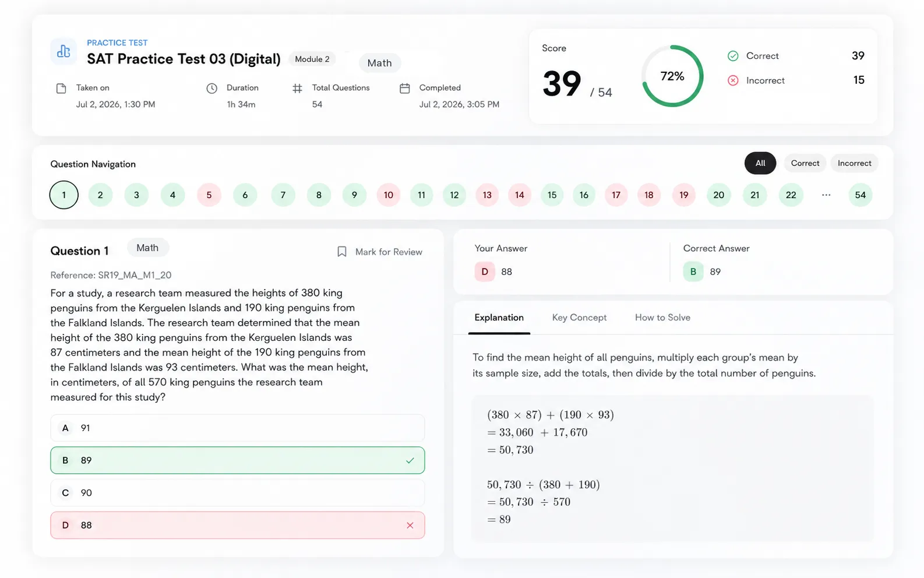The image size is (924, 578).
Task: Click the D badge under Your Answer
Action: [485, 272]
